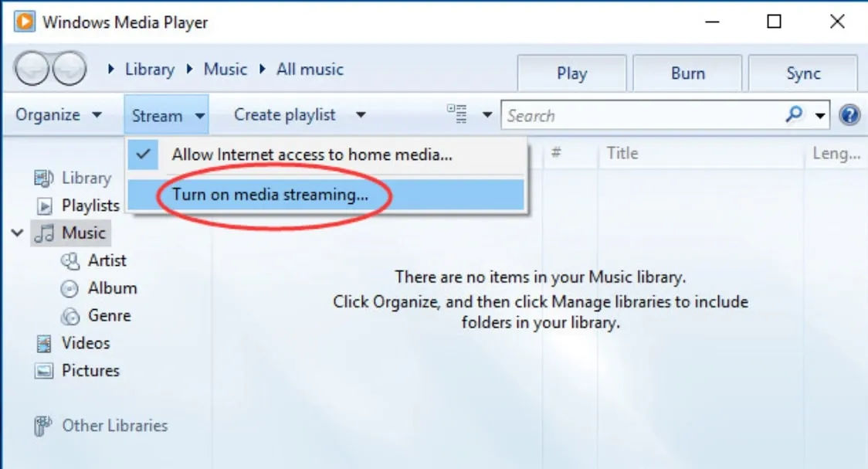Open View options dropdown arrow

point(487,115)
